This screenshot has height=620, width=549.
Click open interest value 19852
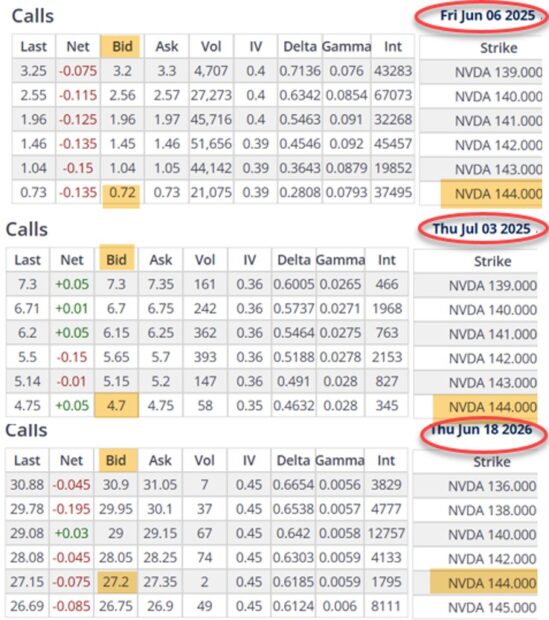pos(393,168)
